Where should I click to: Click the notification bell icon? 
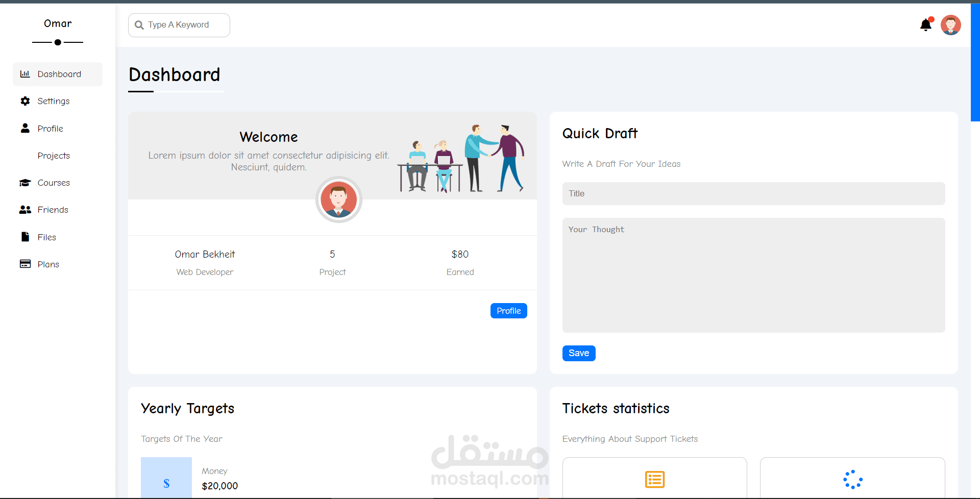coord(926,24)
